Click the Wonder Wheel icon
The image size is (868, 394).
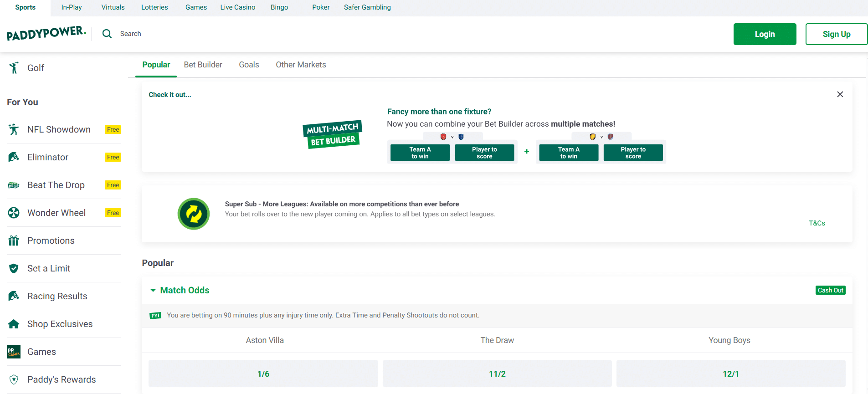click(x=14, y=213)
